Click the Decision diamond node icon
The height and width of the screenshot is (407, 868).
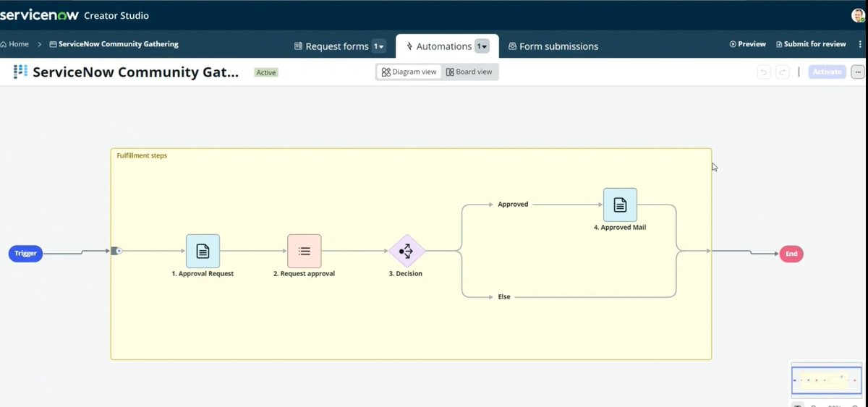[x=407, y=251]
